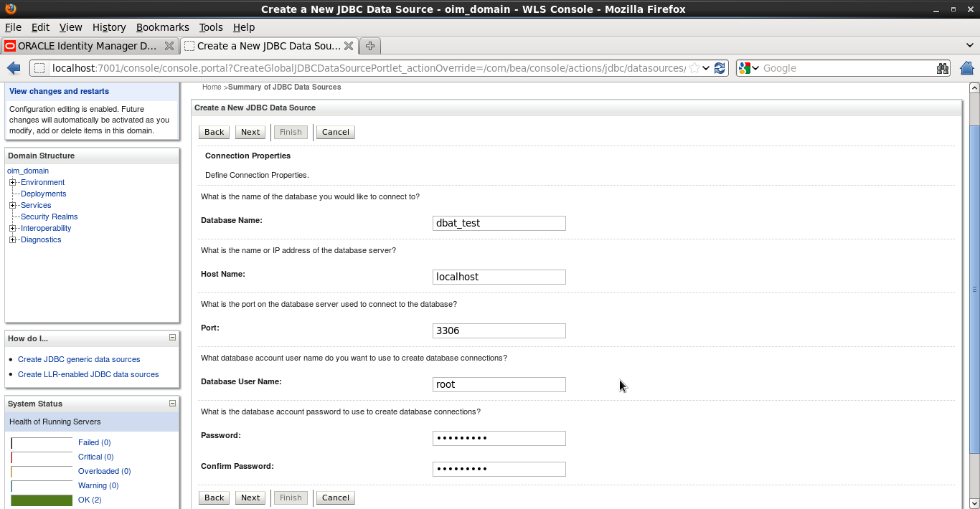The image size is (980, 509).
Task: Click the Google favicon in the search bar
Action: pos(744,67)
